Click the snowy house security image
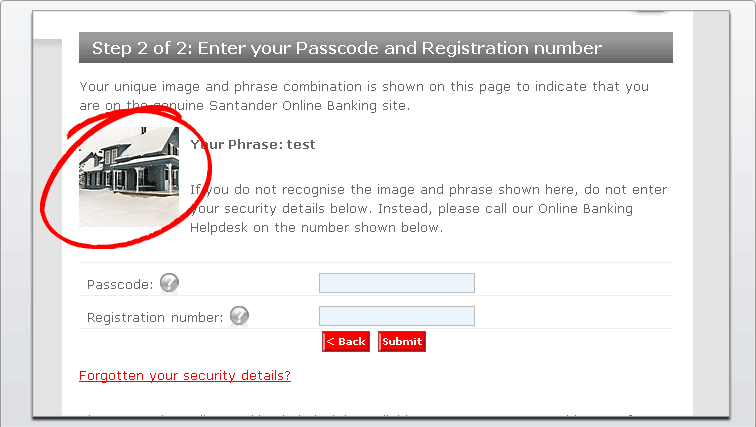Viewport: 756px width, 427px height. [129, 176]
